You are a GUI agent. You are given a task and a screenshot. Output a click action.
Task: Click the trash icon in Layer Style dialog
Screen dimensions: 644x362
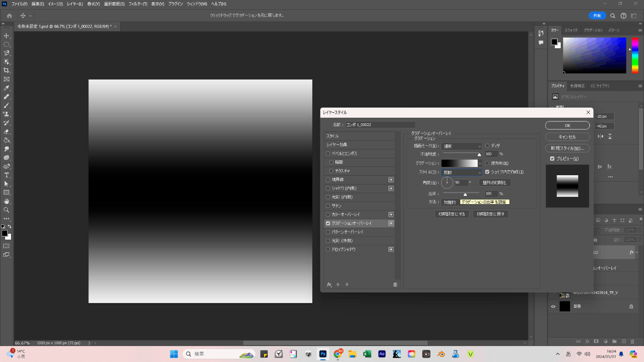(x=395, y=285)
